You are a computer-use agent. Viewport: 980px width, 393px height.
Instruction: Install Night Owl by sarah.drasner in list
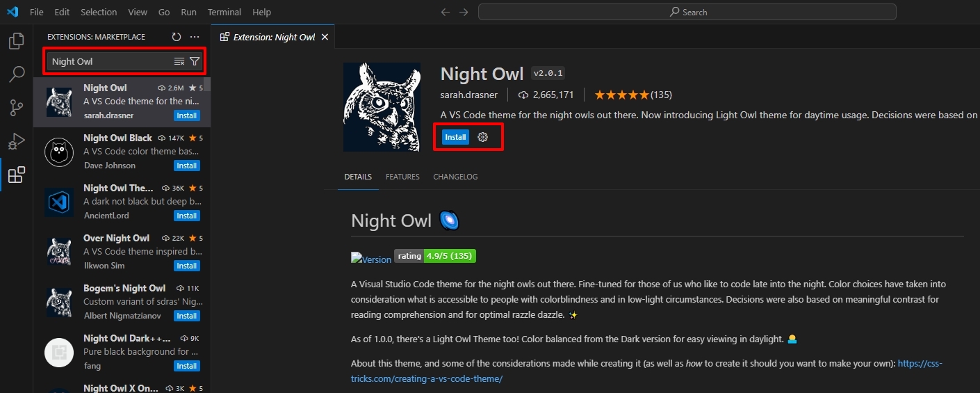[x=186, y=115]
